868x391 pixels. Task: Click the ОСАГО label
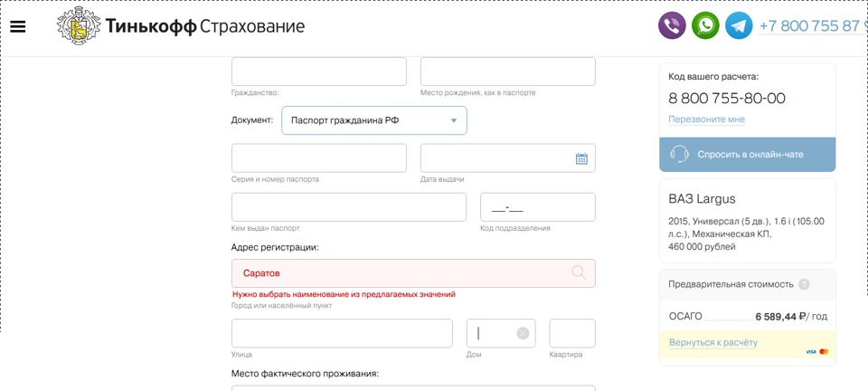click(x=685, y=316)
